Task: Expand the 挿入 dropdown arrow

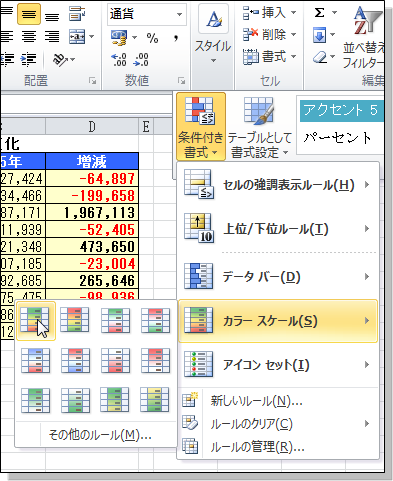Action: tap(294, 13)
